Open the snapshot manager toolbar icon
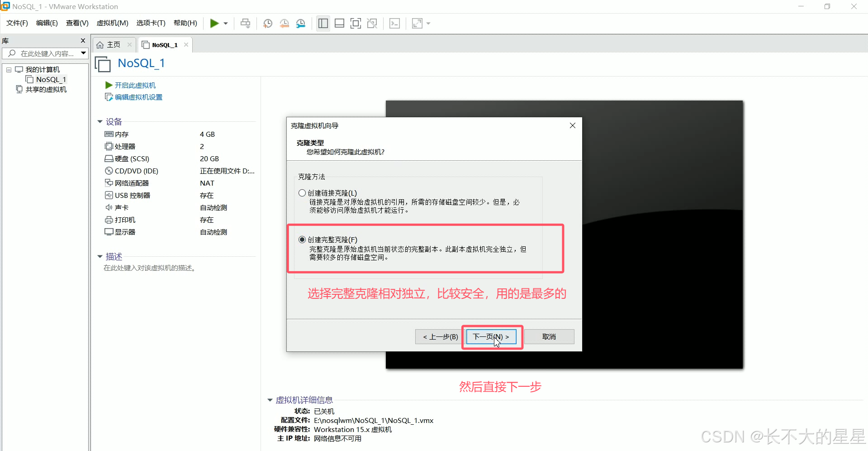This screenshot has width=868, height=451. (301, 23)
